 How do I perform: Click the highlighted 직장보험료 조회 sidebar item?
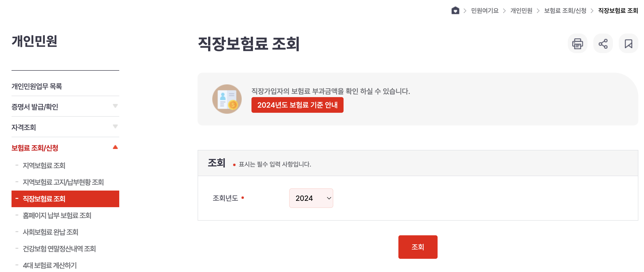pyautogui.click(x=44, y=199)
